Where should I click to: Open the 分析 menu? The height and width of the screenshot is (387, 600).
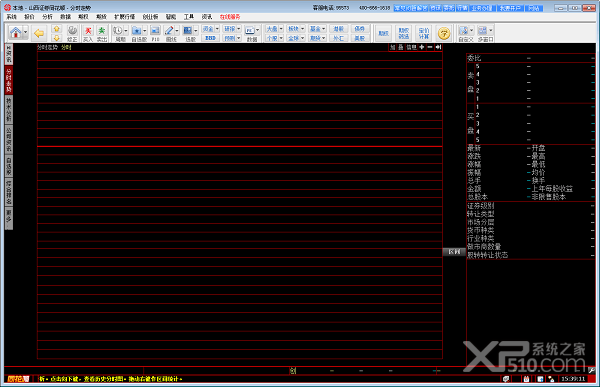[x=47, y=17]
